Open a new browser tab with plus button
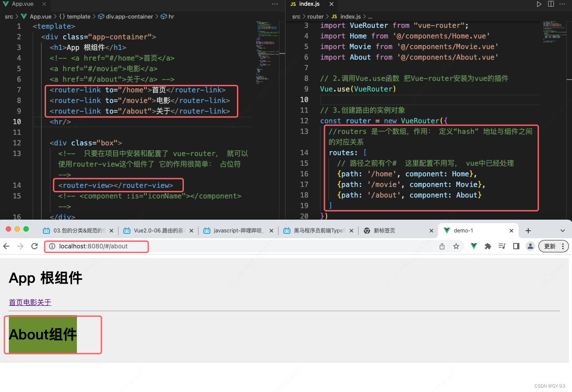 (x=528, y=231)
